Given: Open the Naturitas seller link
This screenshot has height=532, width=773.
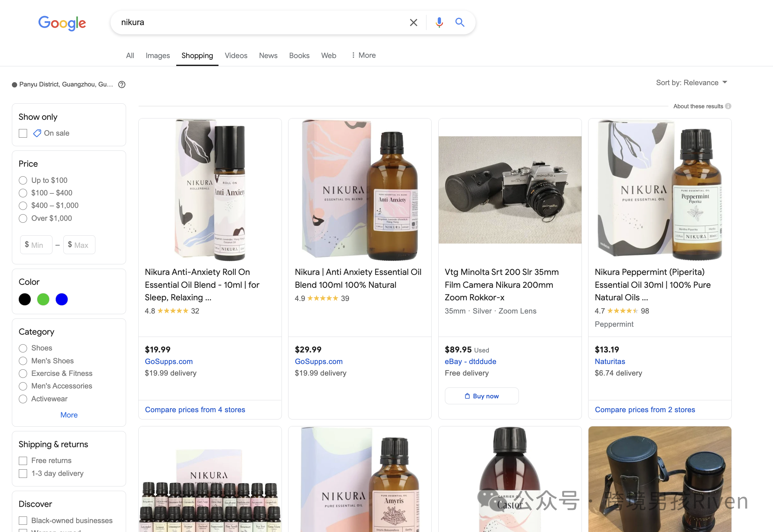Looking at the screenshot, I should coord(610,361).
